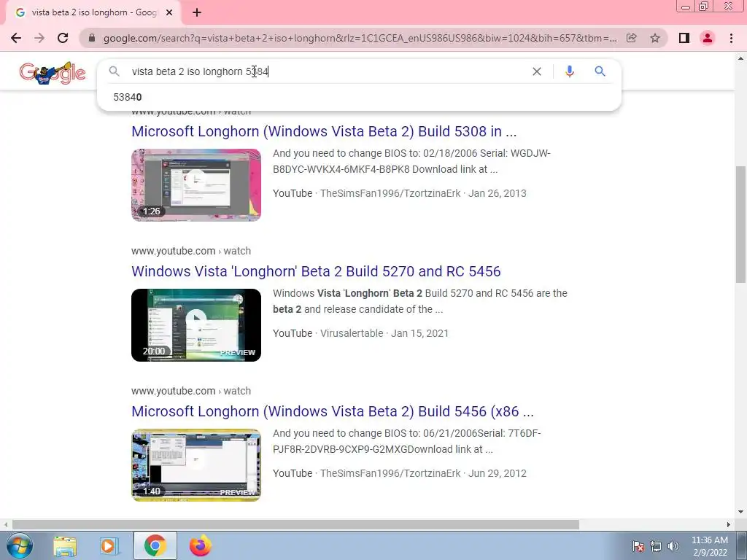Screen dimensions: 747x560
Task: Select the 'vista beta 2 iso longhorn' tab
Action: pos(94,13)
